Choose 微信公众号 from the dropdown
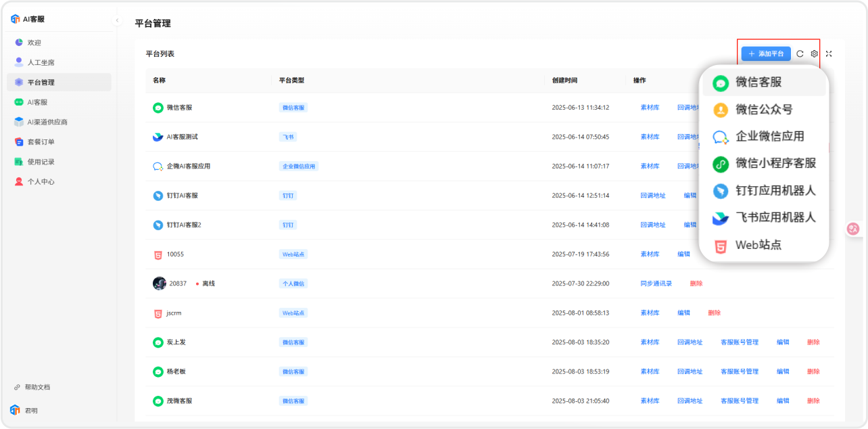The width and height of the screenshot is (868, 429). coord(764,110)
